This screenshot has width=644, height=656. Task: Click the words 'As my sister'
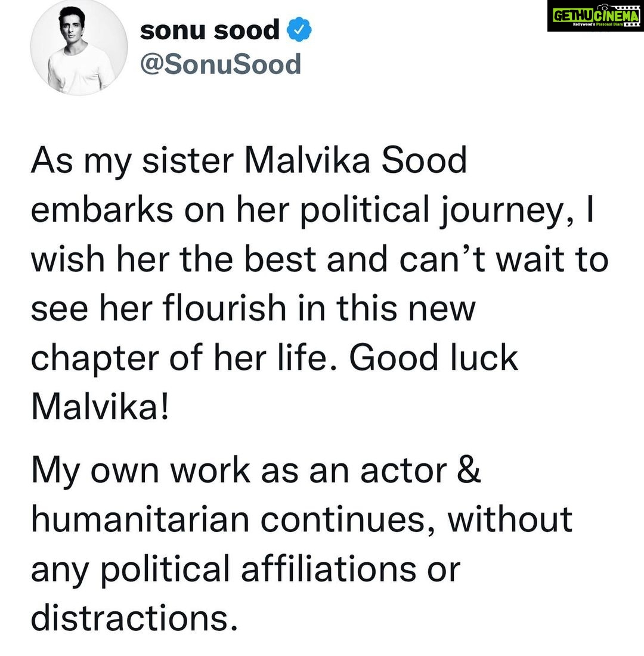coord(132,162)
